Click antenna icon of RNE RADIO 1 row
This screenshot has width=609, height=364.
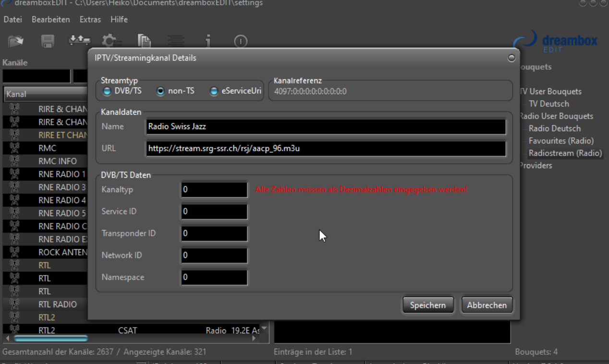pos(14,174)
